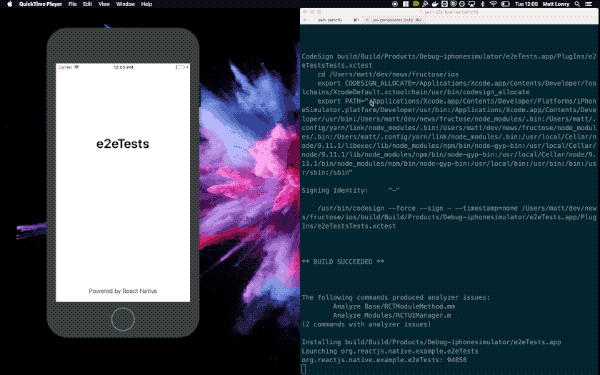The height and width of the screenshot is (375, 600).
Task: Click 'Analyze Modules/RCTUIManager.m' line
Action: (392, 315)
